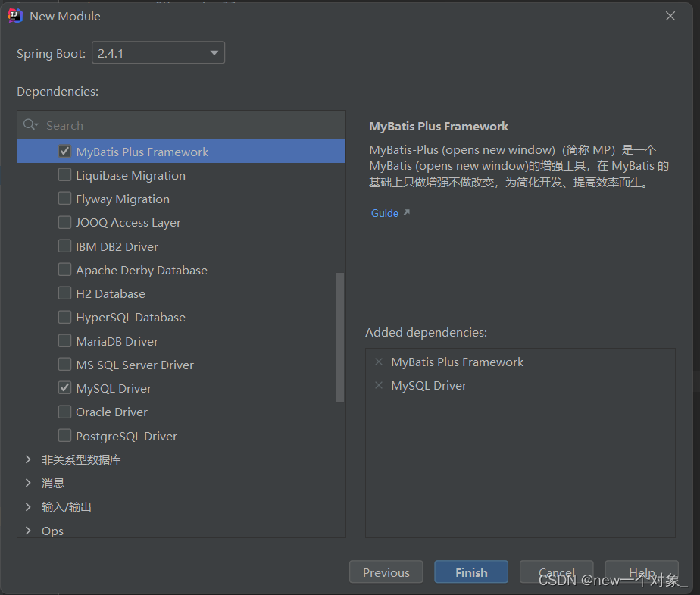The image size is (700, 595).
Task: Click the Guide external link arrow icon
Action: pyautogui.click(x=407, y=213)
